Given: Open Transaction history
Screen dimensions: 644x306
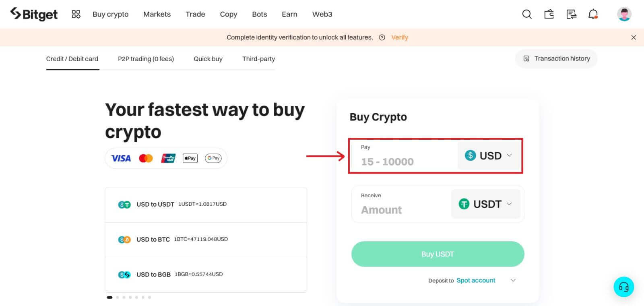Looking at the screenshot, I should 557,59.
